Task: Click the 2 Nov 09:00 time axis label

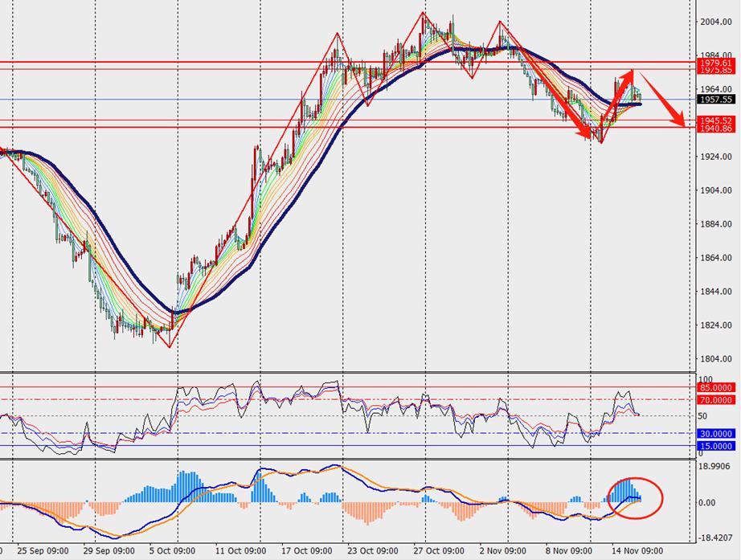Action: point(502,551)
